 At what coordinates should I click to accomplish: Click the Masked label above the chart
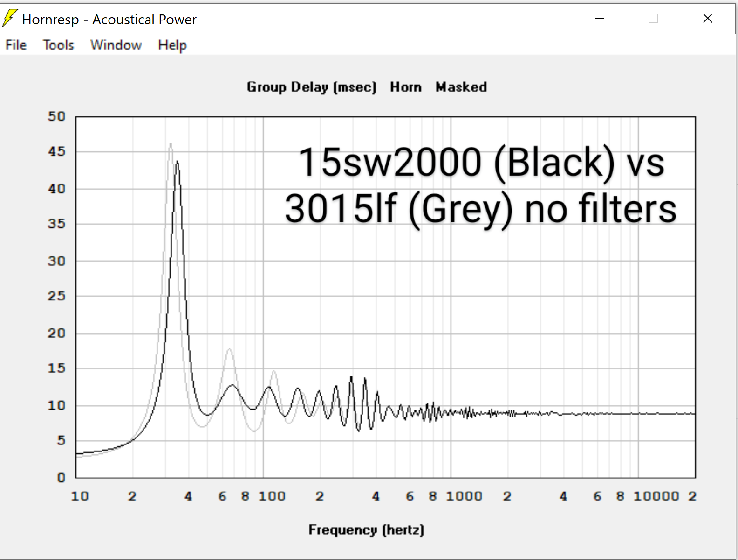[461, 87]
